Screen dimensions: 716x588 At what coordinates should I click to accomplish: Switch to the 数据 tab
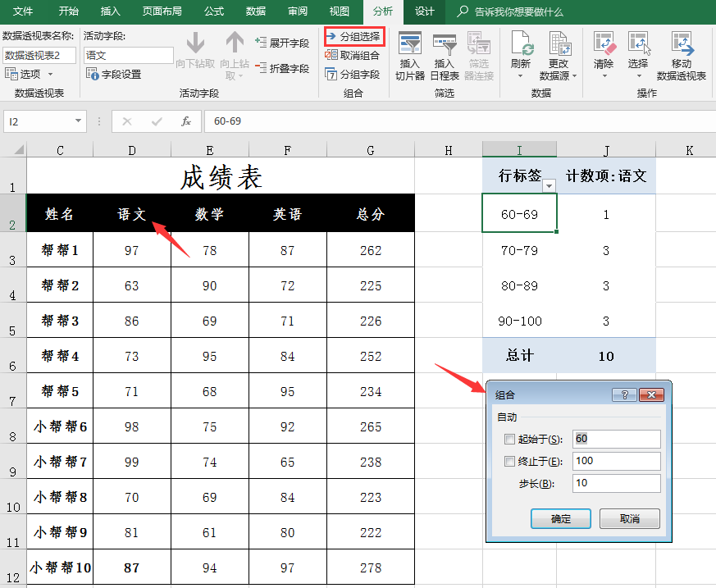255,11
